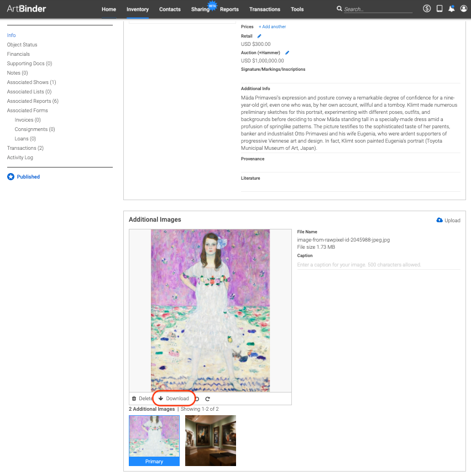Screen dimensions: 471x476
Task: Open the Inventory menu
Action: tap(138, 9)
